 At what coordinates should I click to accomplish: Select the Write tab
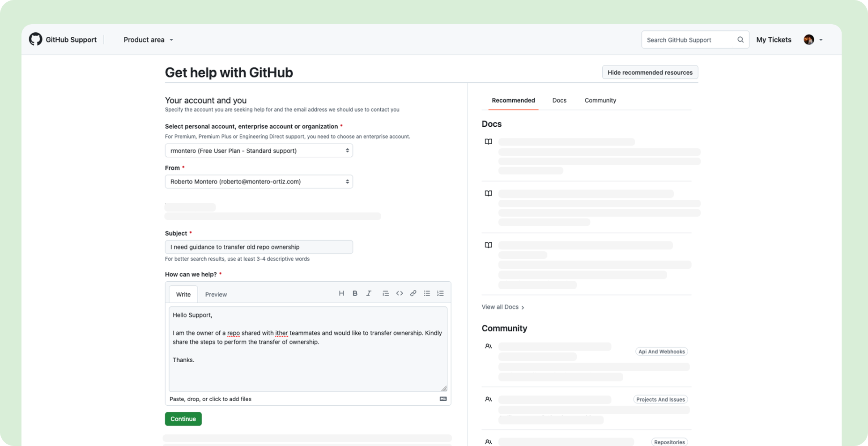coord(183,294)
